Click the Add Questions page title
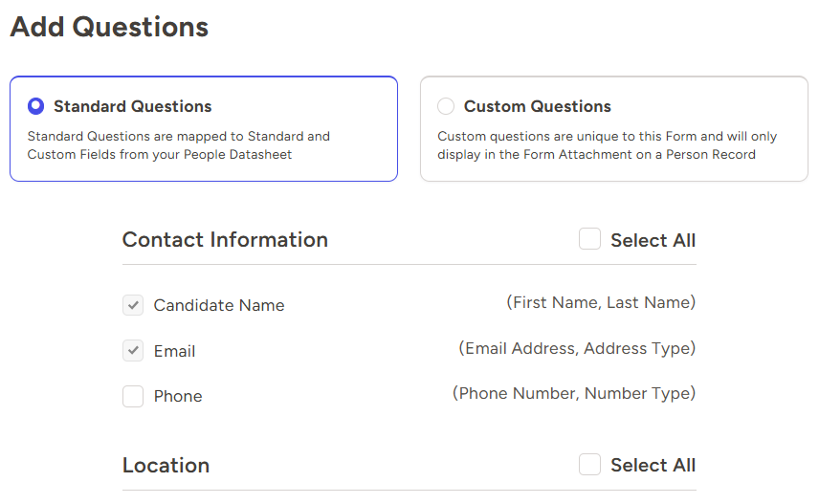Image resolution: width=819 pixels, height=504 pixels. coord(109,27)
